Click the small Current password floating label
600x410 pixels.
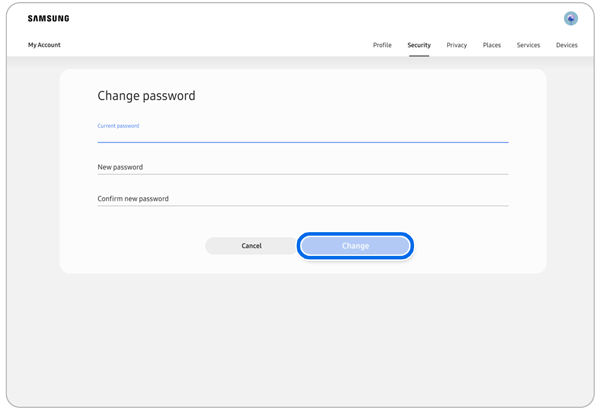point(118,126)
